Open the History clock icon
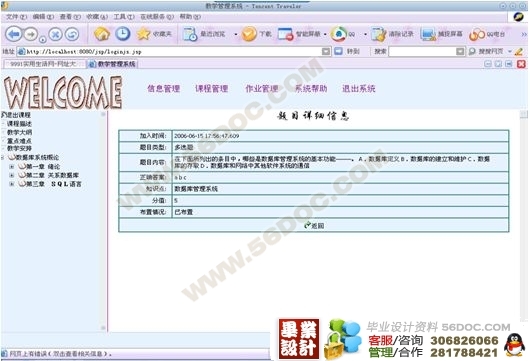530x361 pixels. point(123,34)
